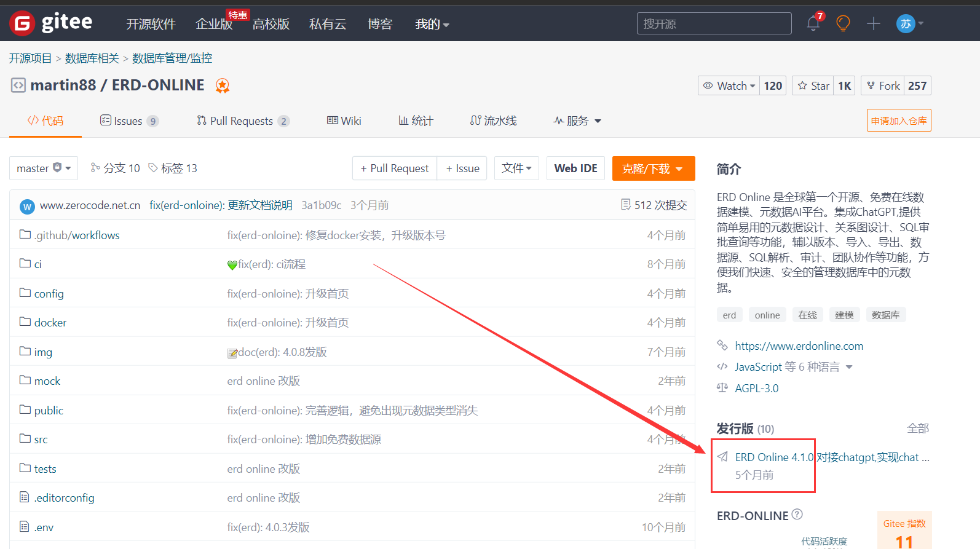
Task: Open the img folder
Action: (x=43, y=352)
